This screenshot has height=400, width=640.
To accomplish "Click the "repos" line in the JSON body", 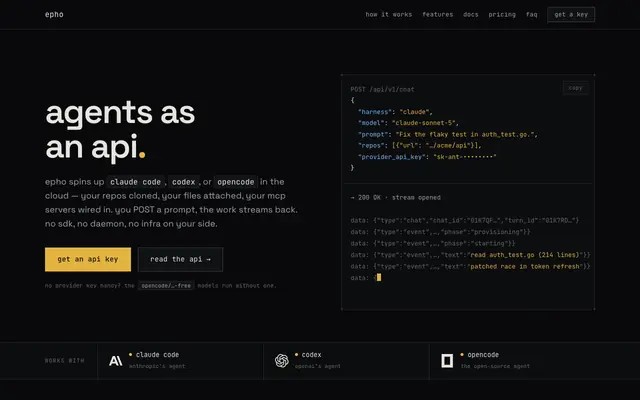I will [x=420, y=145].
